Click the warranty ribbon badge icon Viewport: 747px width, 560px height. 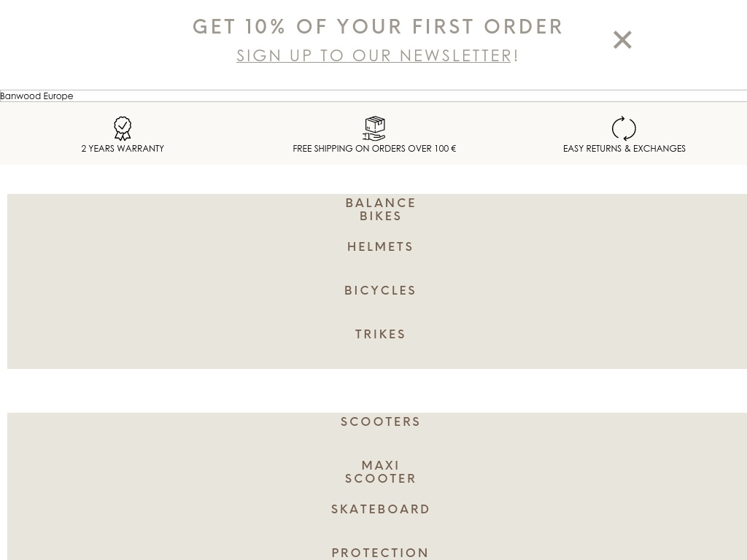click(x=123, y=128)
